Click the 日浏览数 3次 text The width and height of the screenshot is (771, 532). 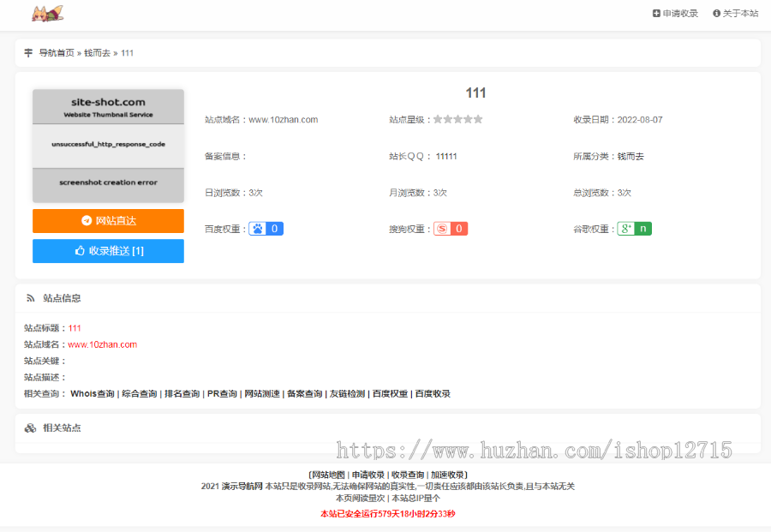tap(234, 193)
